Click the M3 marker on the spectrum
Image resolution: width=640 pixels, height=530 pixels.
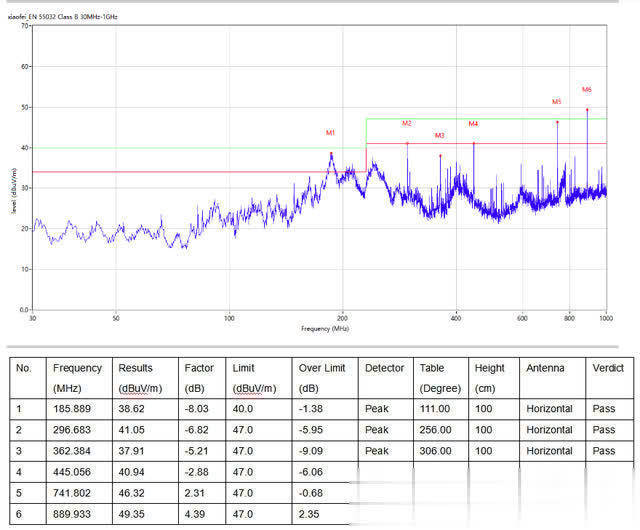(x=440, y=135)
